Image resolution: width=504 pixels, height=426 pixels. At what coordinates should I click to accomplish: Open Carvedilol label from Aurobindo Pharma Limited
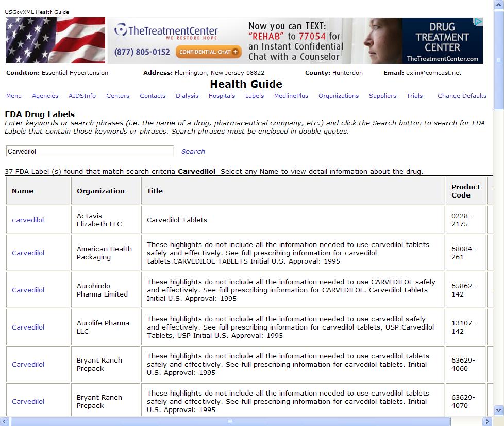coord(28,290)
